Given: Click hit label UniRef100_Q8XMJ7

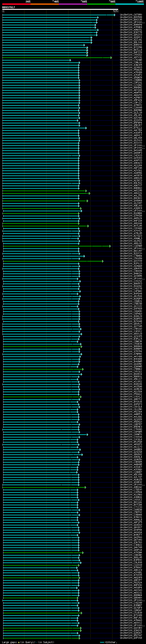Looking at the screenshot, I should tap(131, 324).
